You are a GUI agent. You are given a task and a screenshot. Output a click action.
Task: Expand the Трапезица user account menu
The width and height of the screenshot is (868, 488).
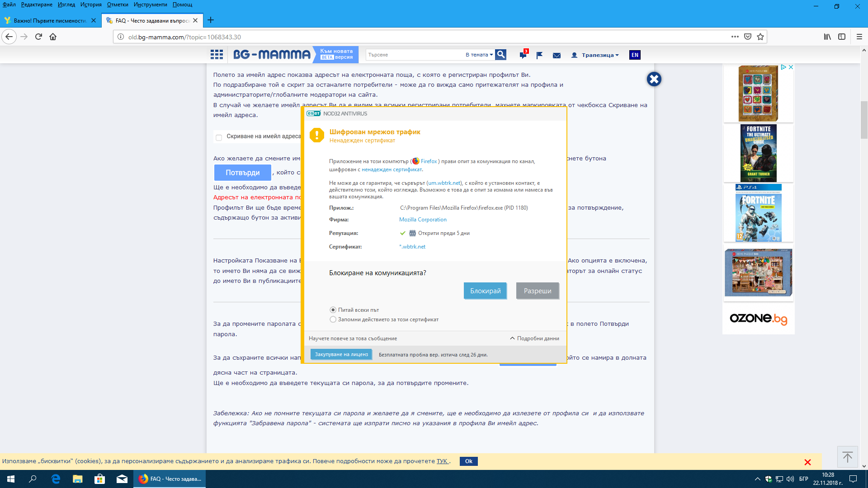595,55
